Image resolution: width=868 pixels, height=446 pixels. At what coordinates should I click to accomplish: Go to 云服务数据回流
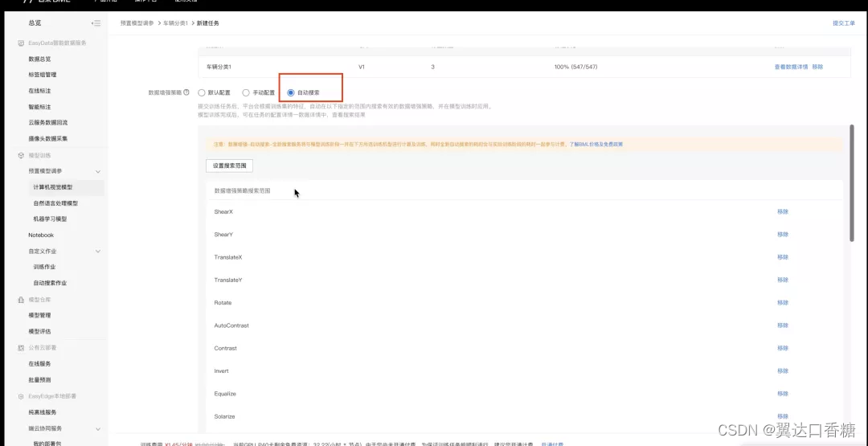[x=48, y=122]
